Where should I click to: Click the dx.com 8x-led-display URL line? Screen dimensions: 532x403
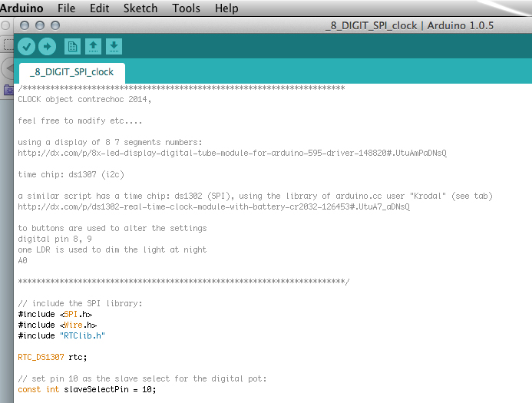coord(232,153)
